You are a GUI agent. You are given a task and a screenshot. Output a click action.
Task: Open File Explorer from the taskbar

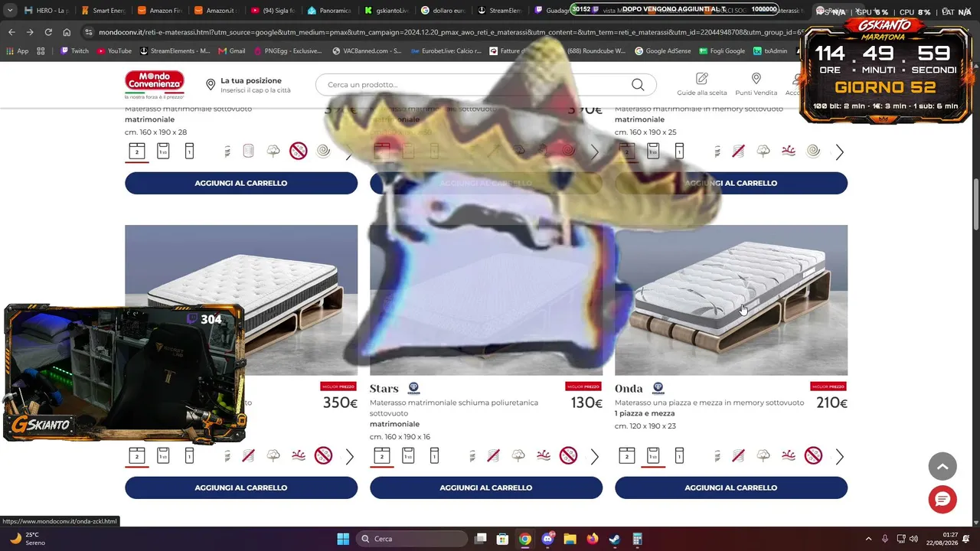click(x=570, y=539)
